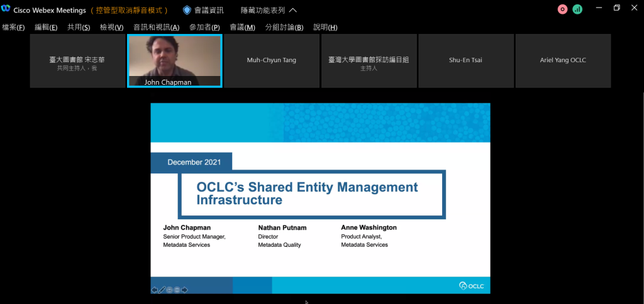
Task: Open the 音訊和視訊(A) menu
Action: (156, 27)
